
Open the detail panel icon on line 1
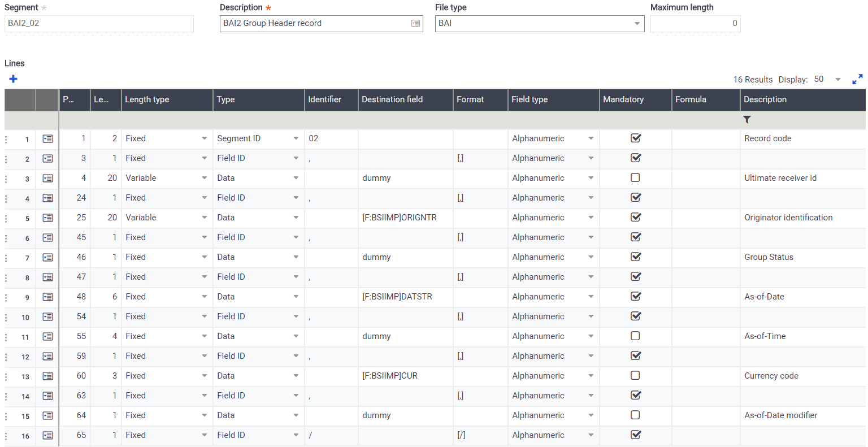[x=47, y=138]
